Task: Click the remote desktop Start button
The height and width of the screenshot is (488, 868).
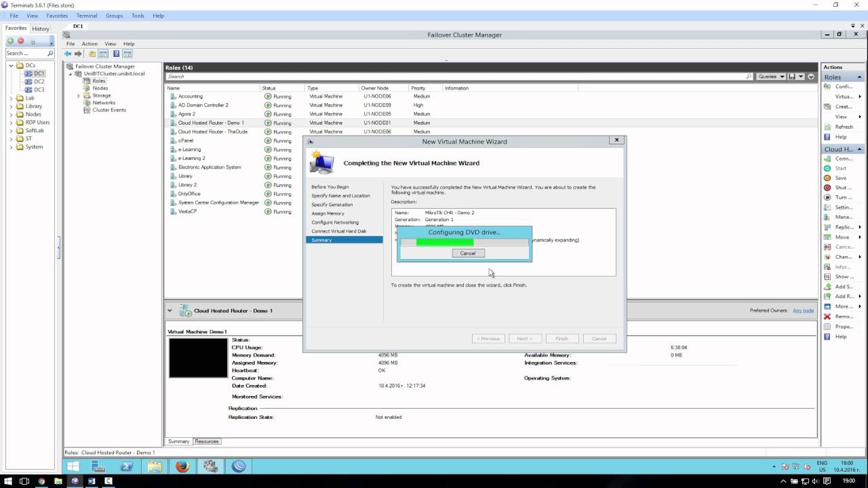Action: (73, 466)
